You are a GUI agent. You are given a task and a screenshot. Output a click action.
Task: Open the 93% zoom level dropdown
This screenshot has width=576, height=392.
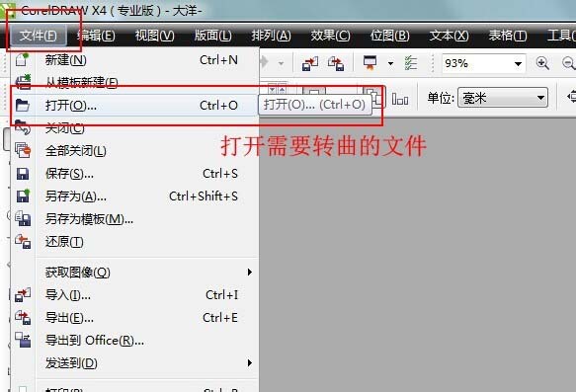[518, 64]
